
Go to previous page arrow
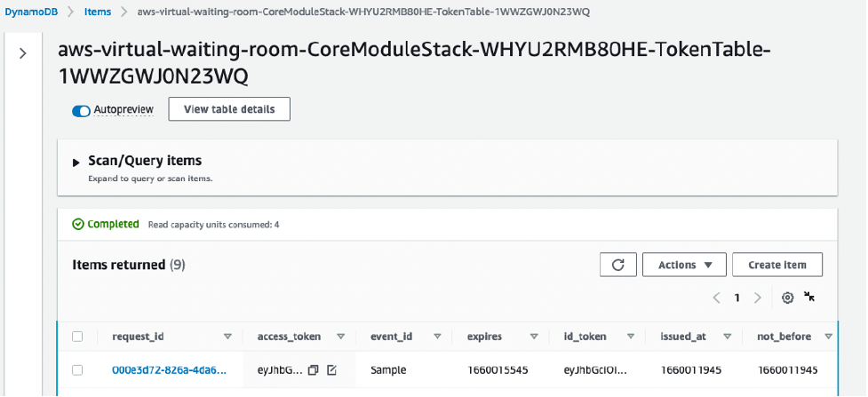(716, 298)
